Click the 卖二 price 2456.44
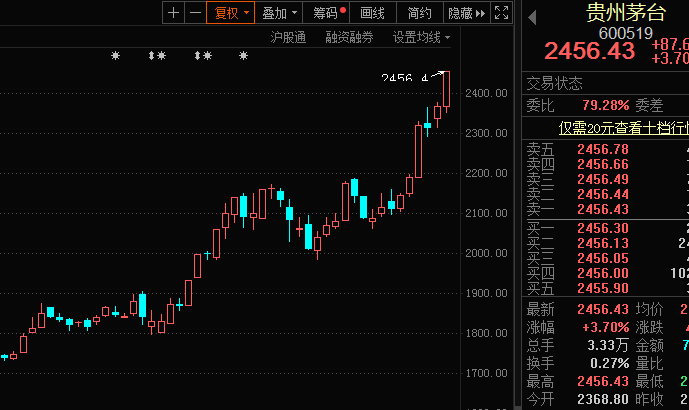 [x=603, y=194]
